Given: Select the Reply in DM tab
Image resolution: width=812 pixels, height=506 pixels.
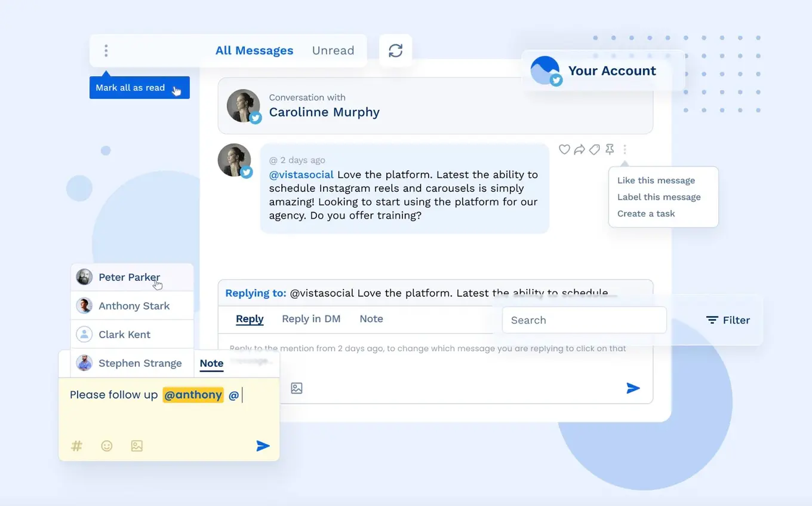Looking at the screenshot, I should 311,319.
